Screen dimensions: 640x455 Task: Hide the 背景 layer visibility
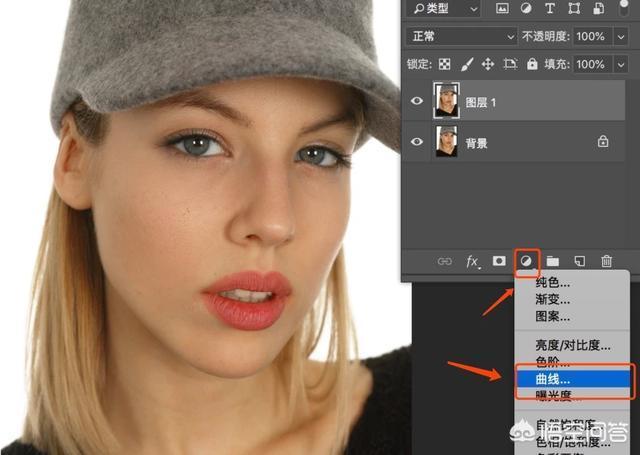[418, 142]
